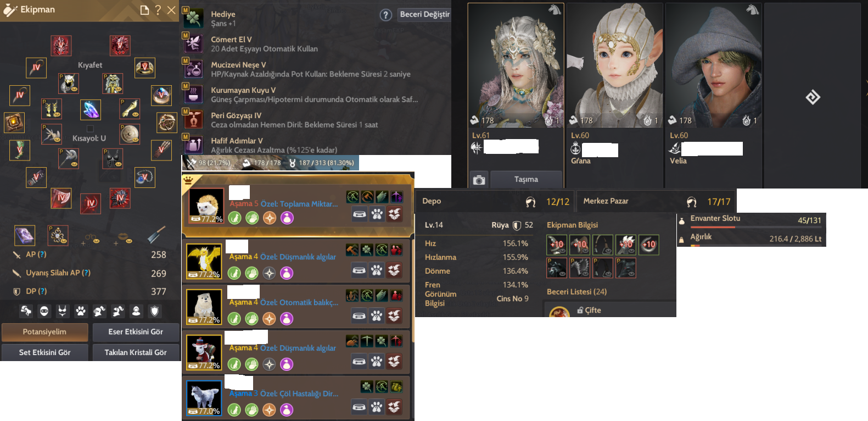Enable the gray compass toggle on dragon pet

point(269,273)
